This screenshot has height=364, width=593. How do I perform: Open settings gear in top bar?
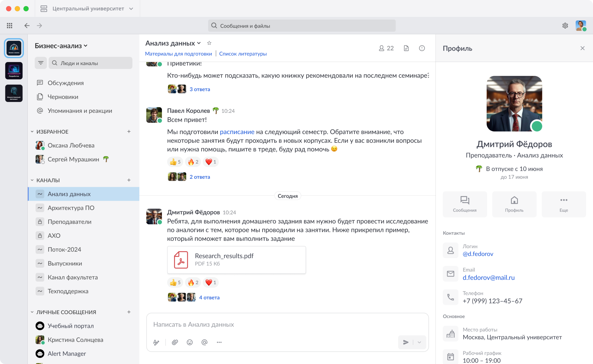(x=565, y=25)
